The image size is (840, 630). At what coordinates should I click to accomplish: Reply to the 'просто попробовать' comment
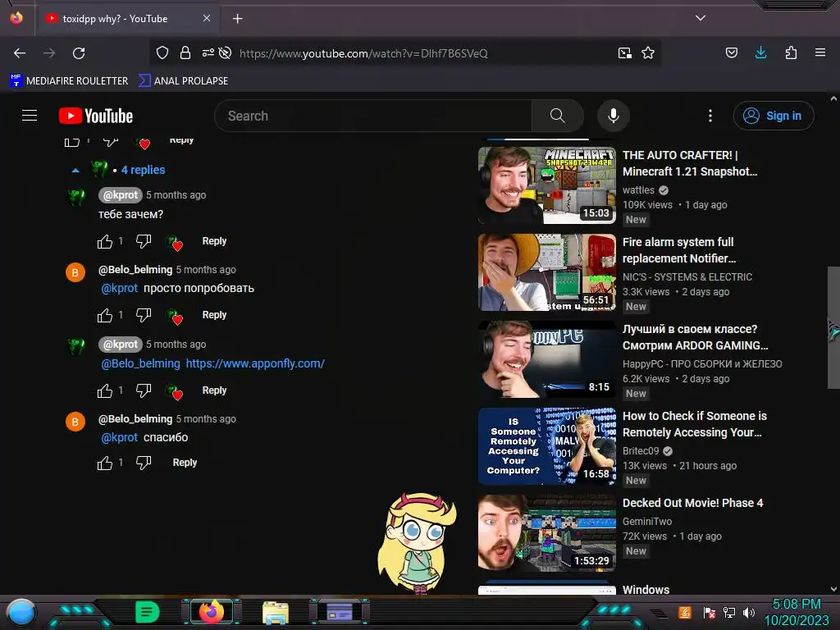pos(214,315)
